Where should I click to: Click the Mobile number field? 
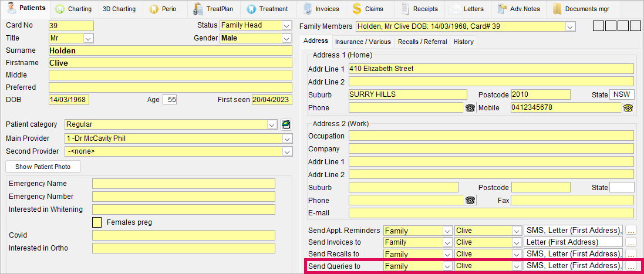coord(566,107)
